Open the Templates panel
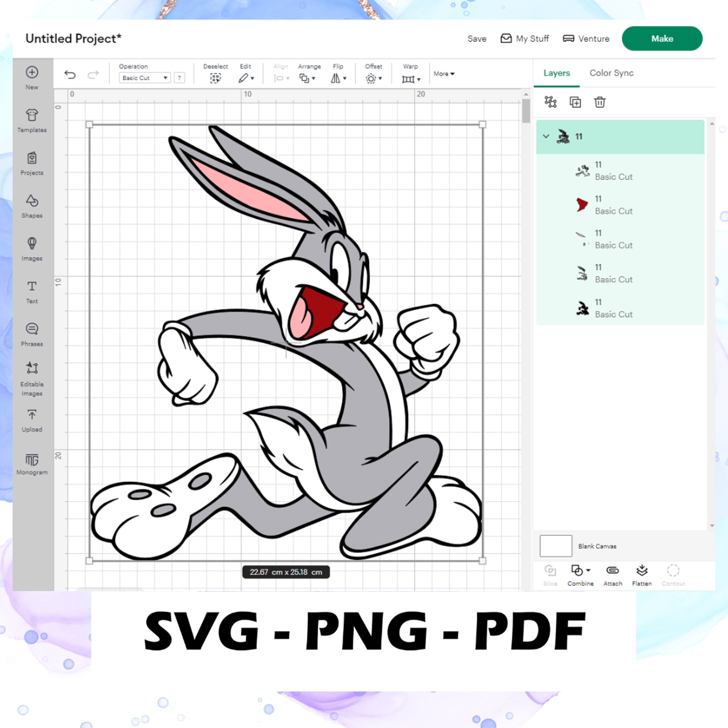This screenshot has width=728, height=728. click(x=32, y=121)
